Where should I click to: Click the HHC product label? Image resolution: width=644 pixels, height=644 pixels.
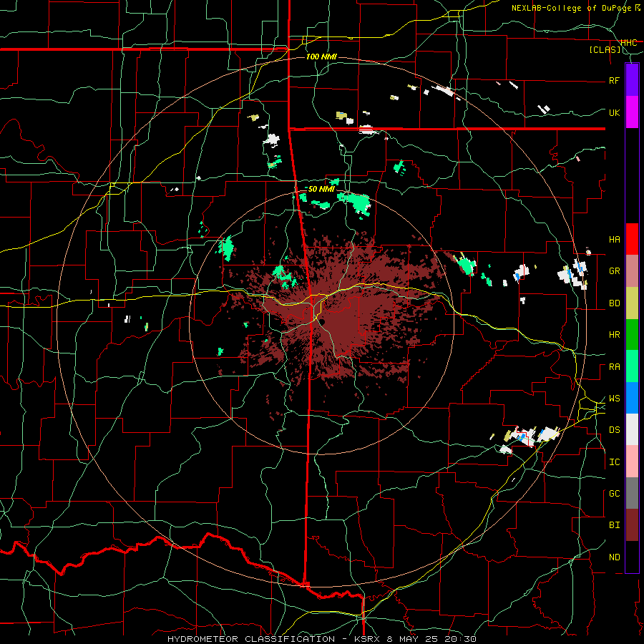coord(628,43)
